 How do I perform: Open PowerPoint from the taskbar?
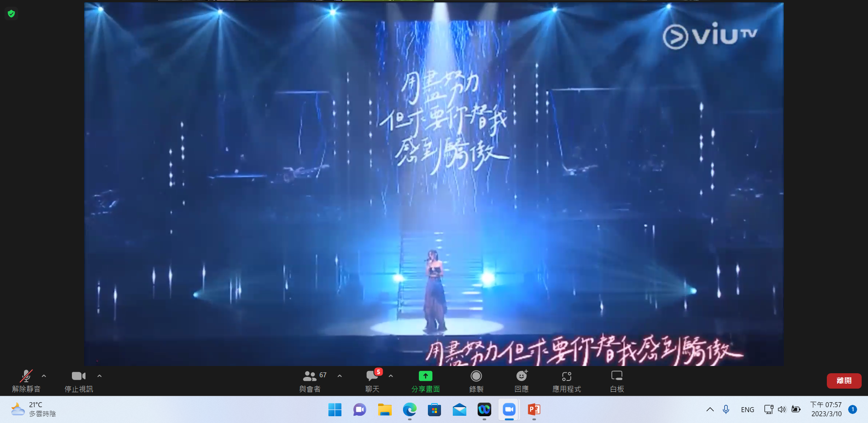[534, 410]
